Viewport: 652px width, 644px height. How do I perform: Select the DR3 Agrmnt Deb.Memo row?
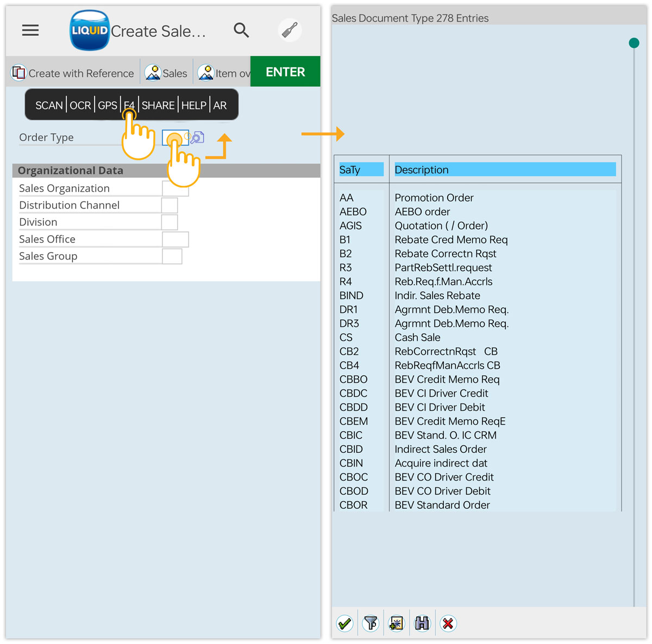tap(478, 324)
